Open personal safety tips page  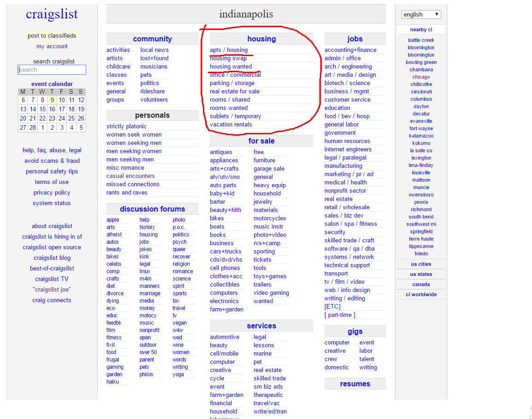52,171
